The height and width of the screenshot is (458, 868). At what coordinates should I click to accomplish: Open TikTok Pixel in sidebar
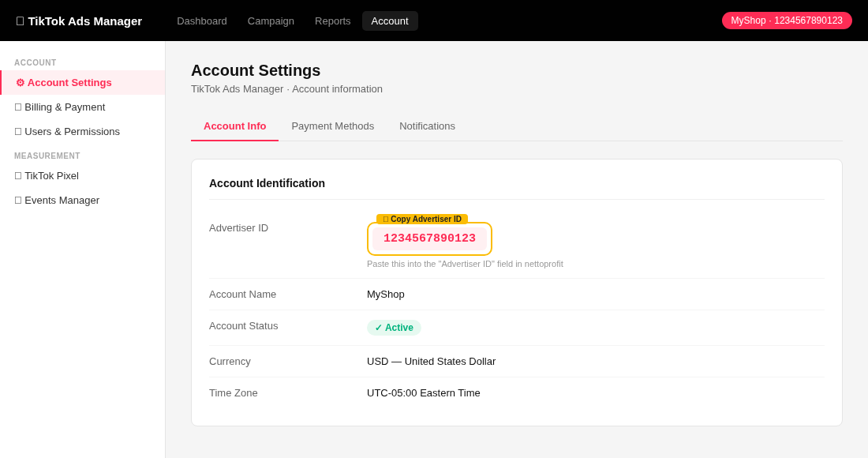(83, 175)
